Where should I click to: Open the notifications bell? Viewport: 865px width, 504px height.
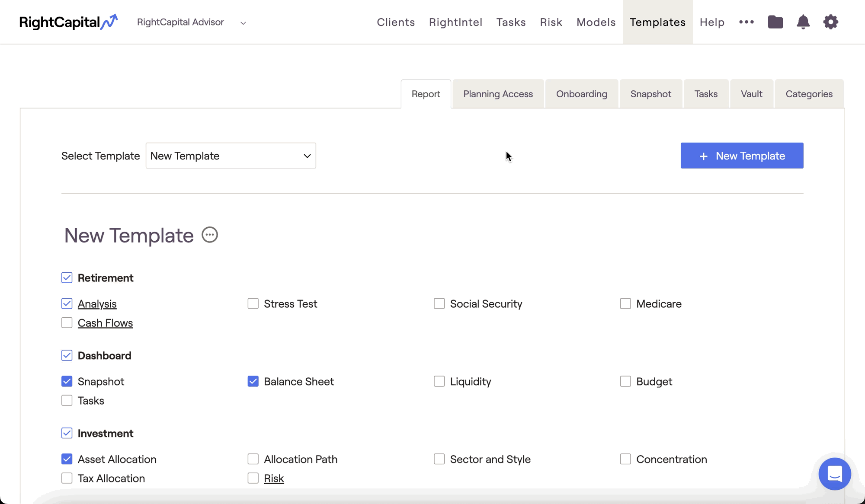803,22
